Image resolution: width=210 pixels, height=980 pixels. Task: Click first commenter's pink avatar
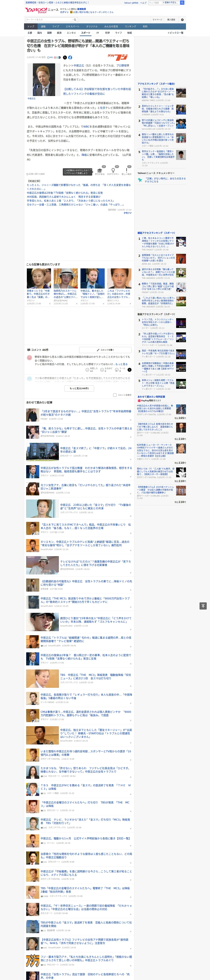point(29,358)
